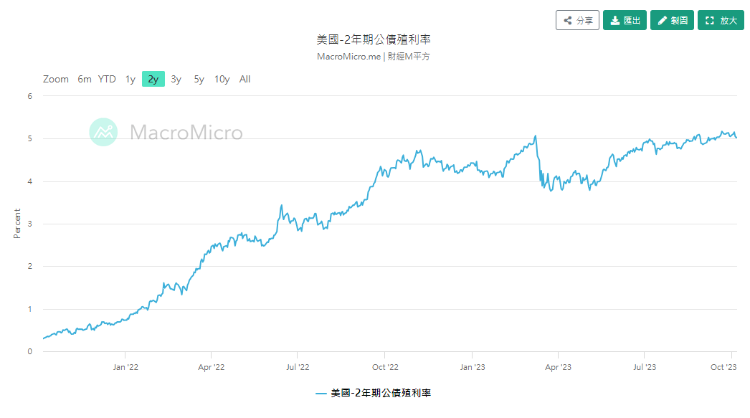Viewport: 750px width, 418px height.
Task: Choose the highlighted 2y range option
Action: pyautogui.click(x=153, y=79)
